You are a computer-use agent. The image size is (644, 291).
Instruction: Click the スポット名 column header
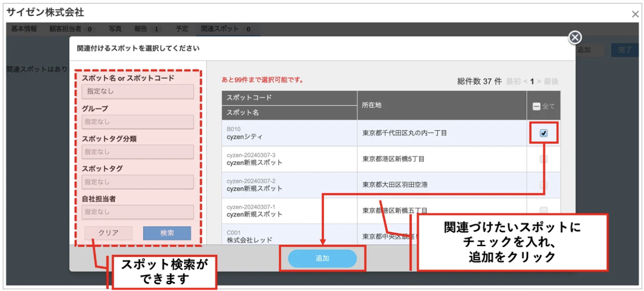289,113
